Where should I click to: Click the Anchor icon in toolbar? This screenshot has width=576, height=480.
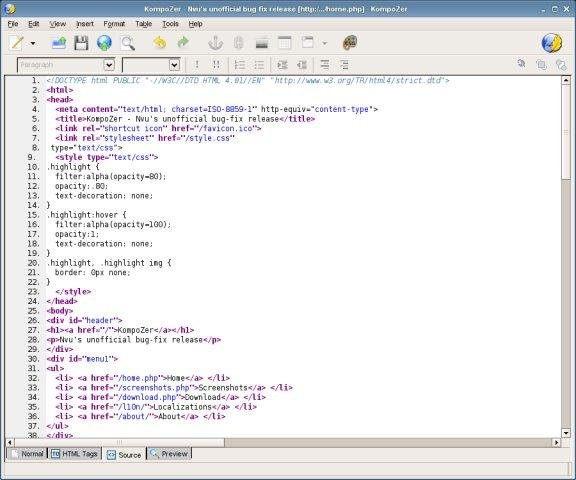click(x=216, y=43)
